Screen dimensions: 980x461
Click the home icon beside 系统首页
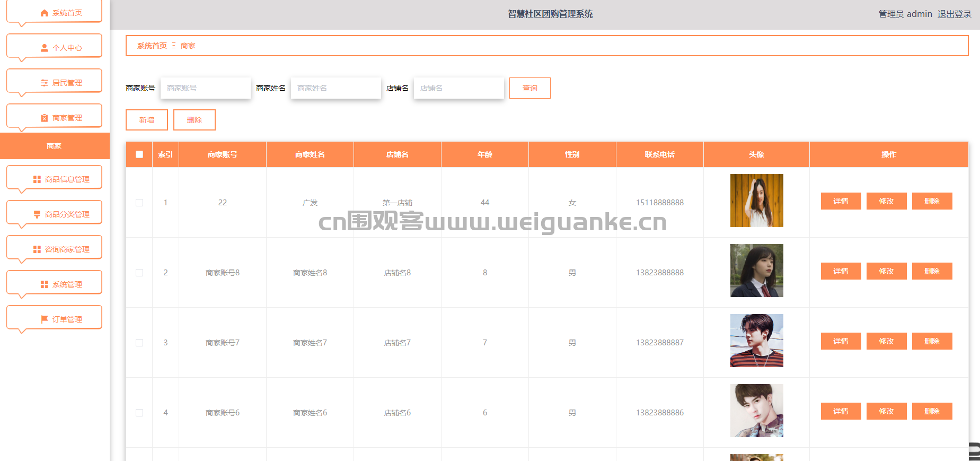coord(45,13)
